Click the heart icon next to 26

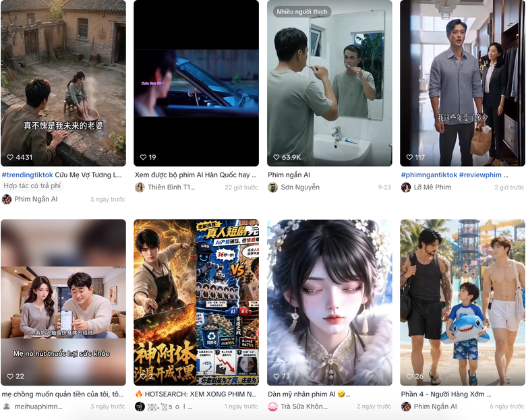(409, 376)
